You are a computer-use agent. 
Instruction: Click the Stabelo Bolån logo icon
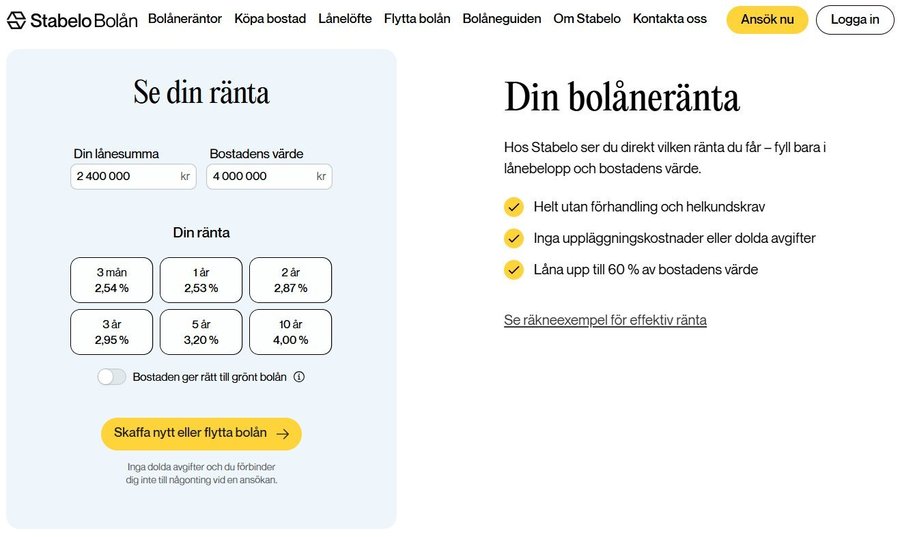click(16, 20)
